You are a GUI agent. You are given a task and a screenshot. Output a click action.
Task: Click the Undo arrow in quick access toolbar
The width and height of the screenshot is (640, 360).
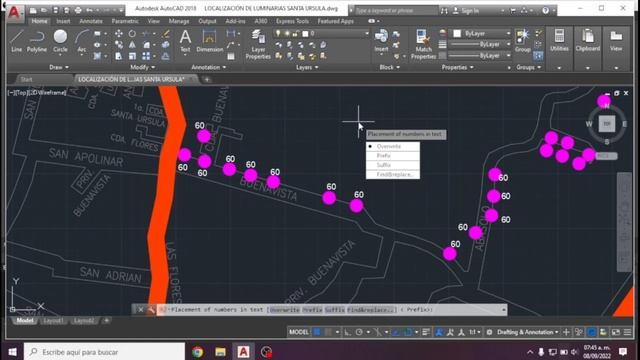(x=89, y=10)
